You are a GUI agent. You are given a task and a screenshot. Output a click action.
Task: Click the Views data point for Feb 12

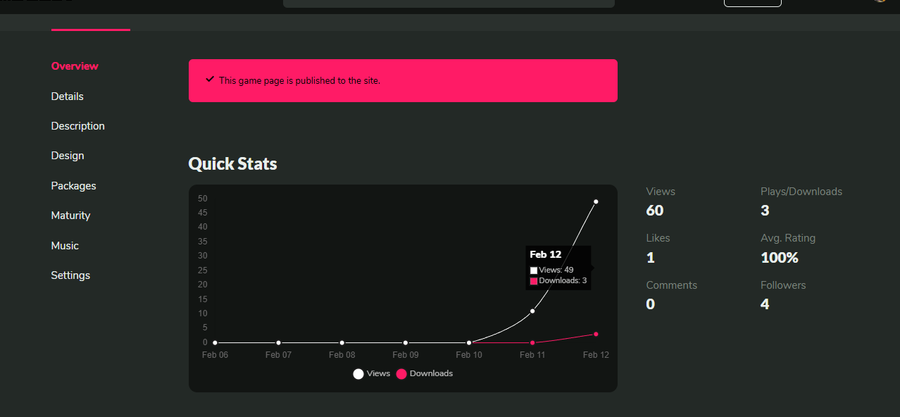point(596,202)
